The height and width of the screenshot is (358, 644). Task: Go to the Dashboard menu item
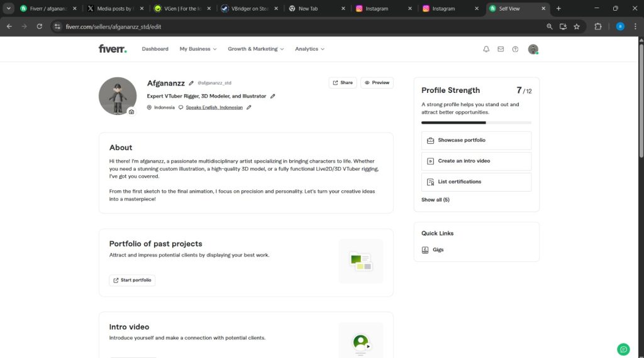[x=155, y=49]
